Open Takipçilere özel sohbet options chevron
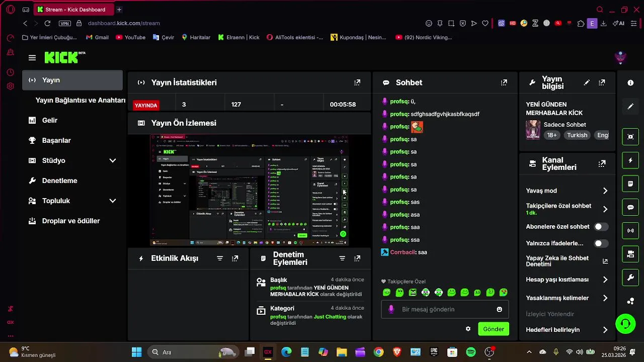644x362 pixels. [x=605, y=209]
